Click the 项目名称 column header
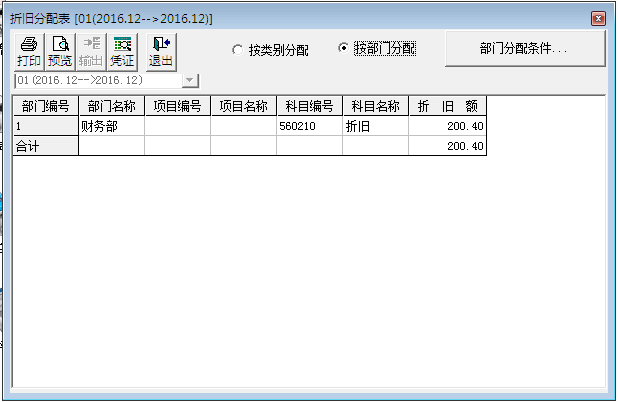618x402 pixels. 243,107
